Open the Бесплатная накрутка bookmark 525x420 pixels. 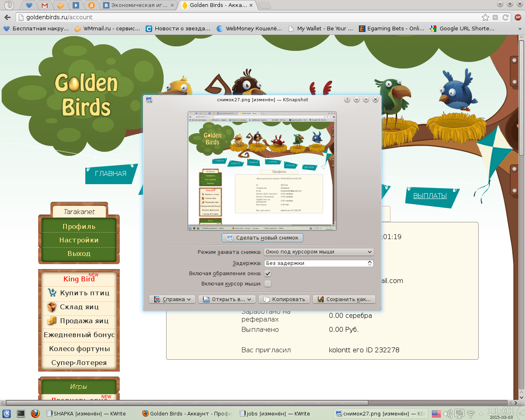point(36,29)
